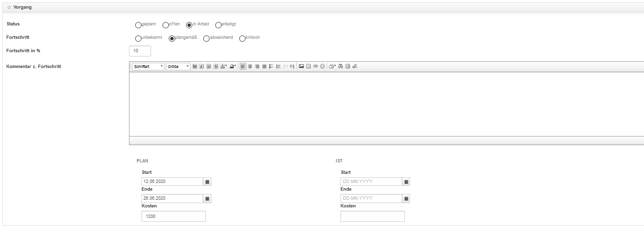Image resolution: width=644 pixels, height=228 pixels.
Task: Insert a bulleted list in editor
Action: point(279,67)
